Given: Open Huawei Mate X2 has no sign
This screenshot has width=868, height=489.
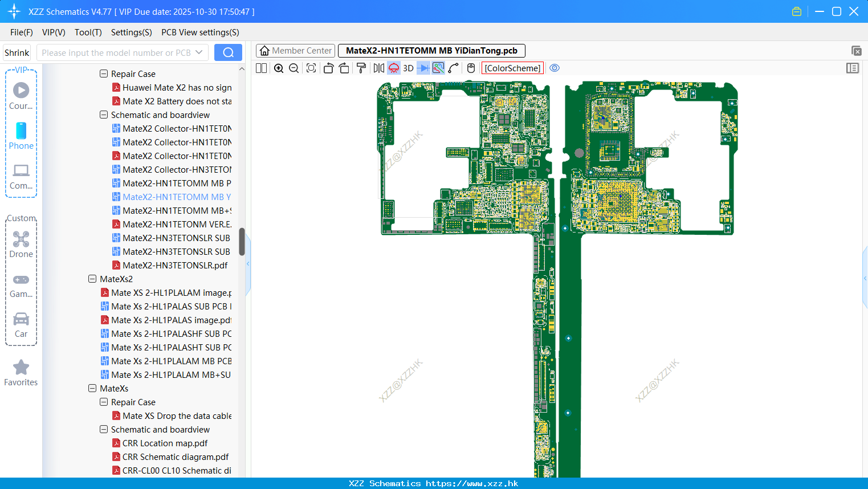Looking at the screenshot, I should click(x=172, y=87).
